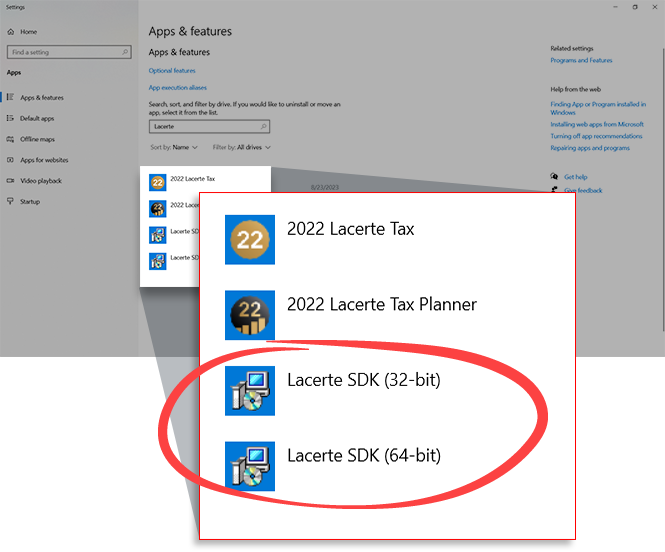
Task: Open Programs and Features related setting
Action: point(581,60)
